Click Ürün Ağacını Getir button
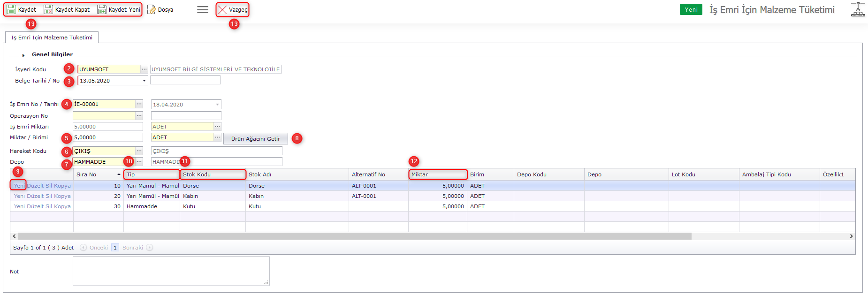868x295 pixels. click(255, 139)
